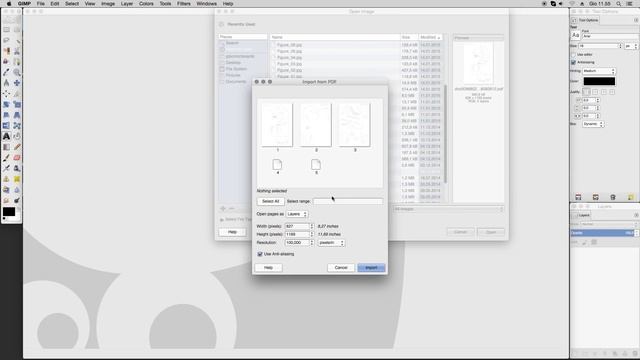This screenshot has height=360, width=640.
Task: Select the Zoom magnifier tool
Action: 17,73
